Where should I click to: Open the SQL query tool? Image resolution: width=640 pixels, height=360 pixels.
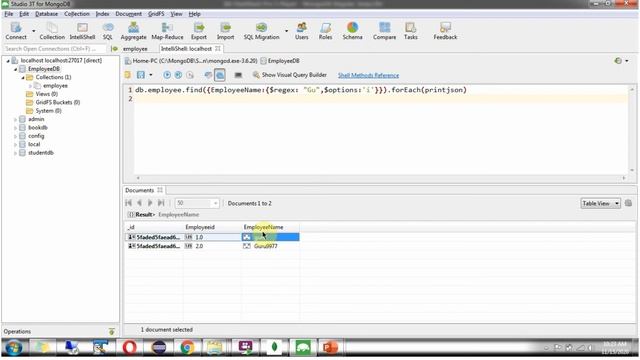pyautogui.click(x=108, y=31)
